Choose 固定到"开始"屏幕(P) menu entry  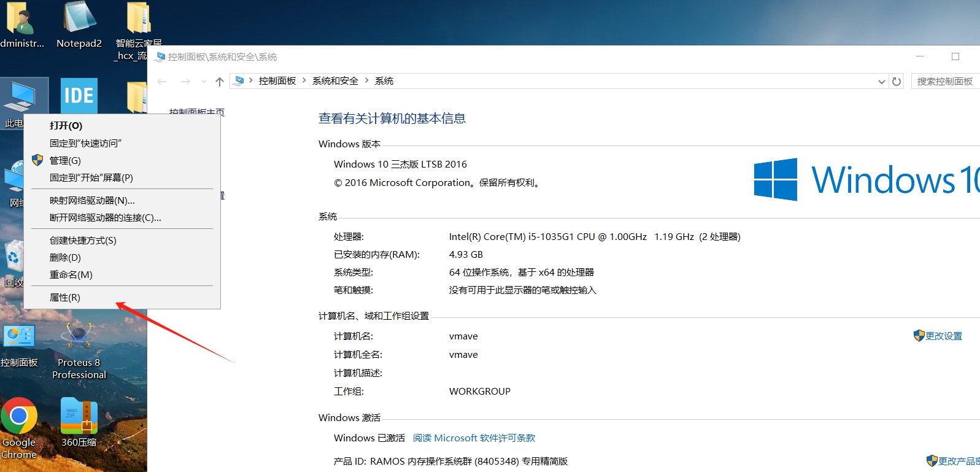click(x=122, y=177)
